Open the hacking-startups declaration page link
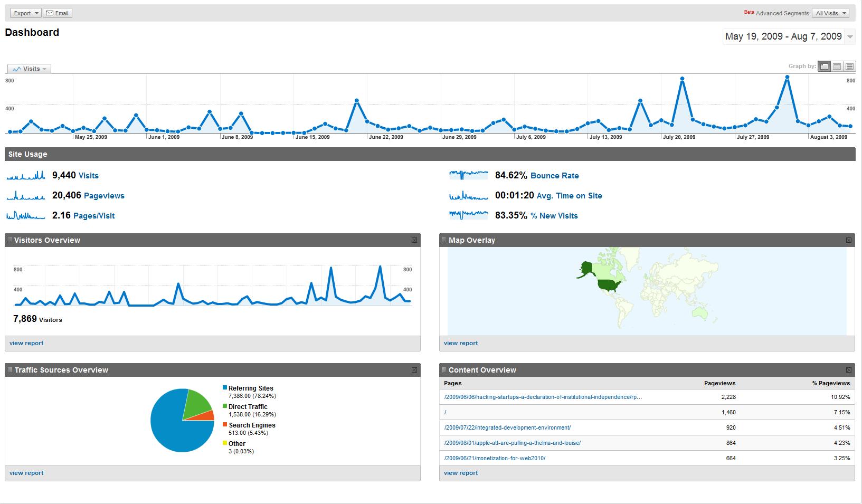862x504 pixels. pyautogui.click(x=543, y=397)
